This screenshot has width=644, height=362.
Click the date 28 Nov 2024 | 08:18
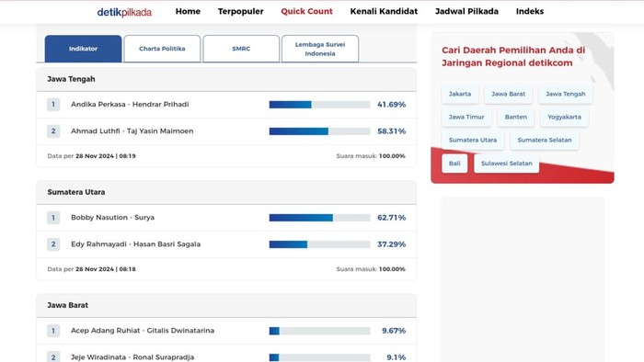[x=106, y=269]
